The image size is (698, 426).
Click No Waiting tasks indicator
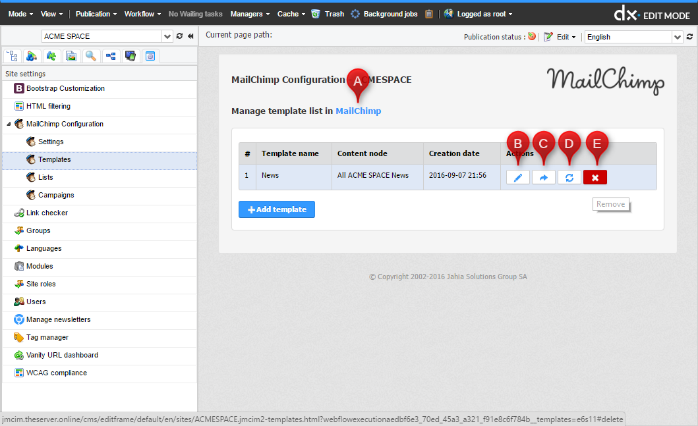point(195,14)
